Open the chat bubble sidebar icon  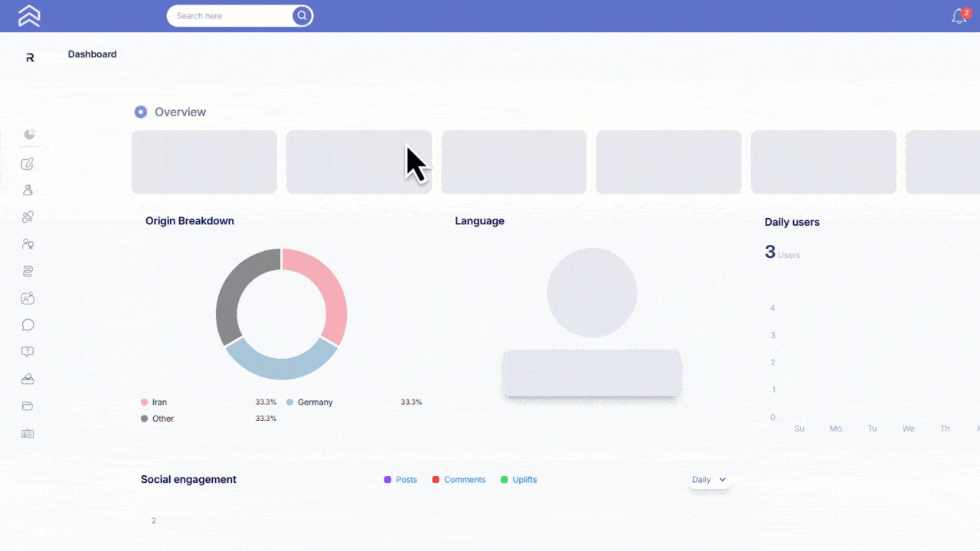pos(28,325)
